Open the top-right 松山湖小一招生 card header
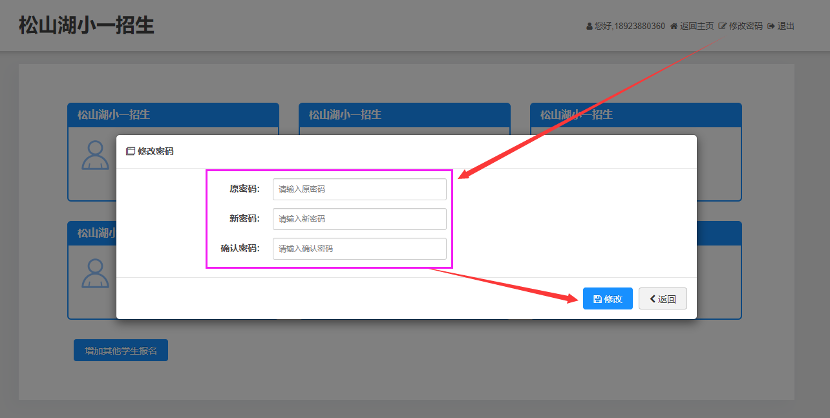Viewport: 830px width, 418px height. pos(635,115)
